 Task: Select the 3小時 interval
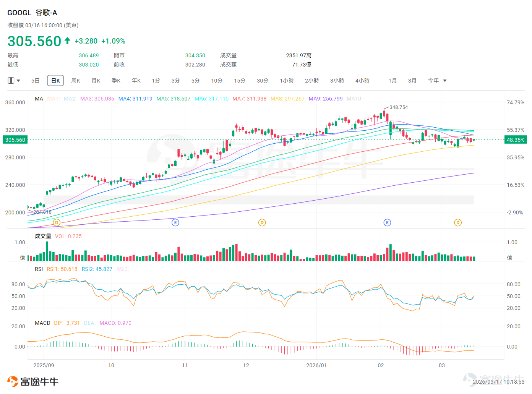coord(337,81)
